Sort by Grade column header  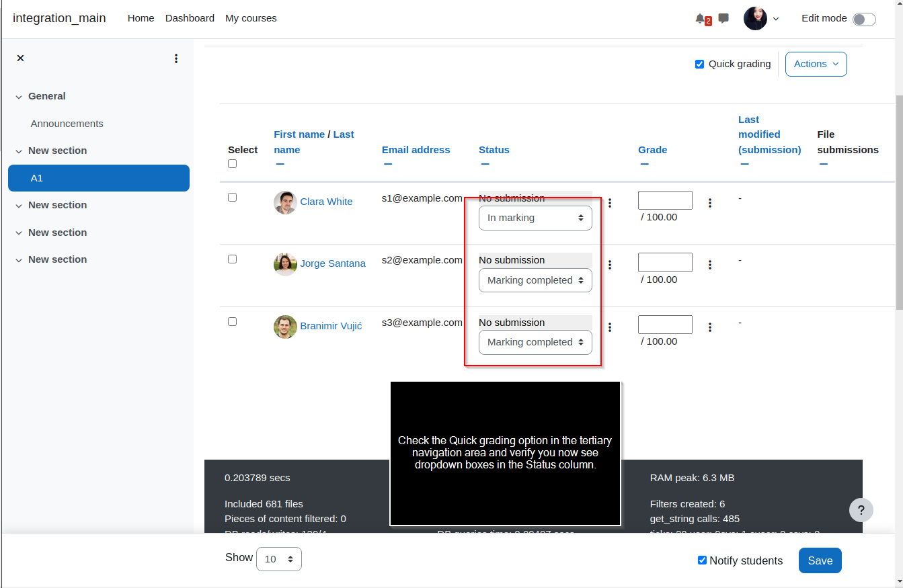653,150
